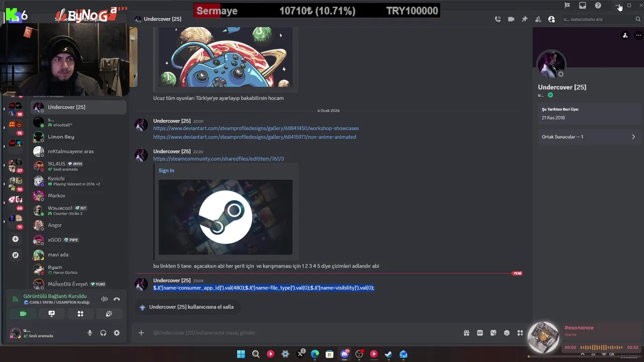Open more options in profile panel

(x=638, y=35)
